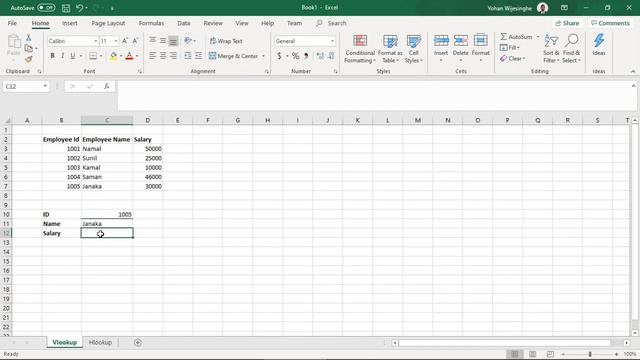Add a new sheet with plus icon

click(x=138, y=342)
